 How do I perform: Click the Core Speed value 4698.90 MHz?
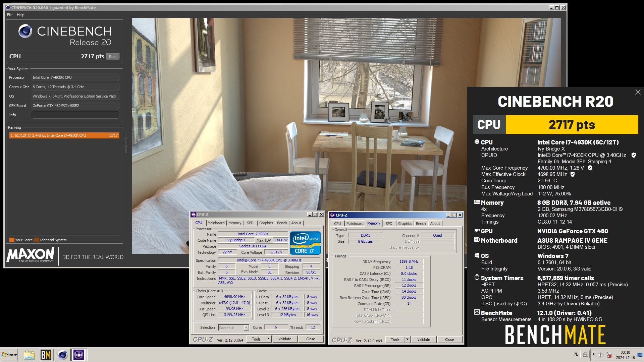234,297
